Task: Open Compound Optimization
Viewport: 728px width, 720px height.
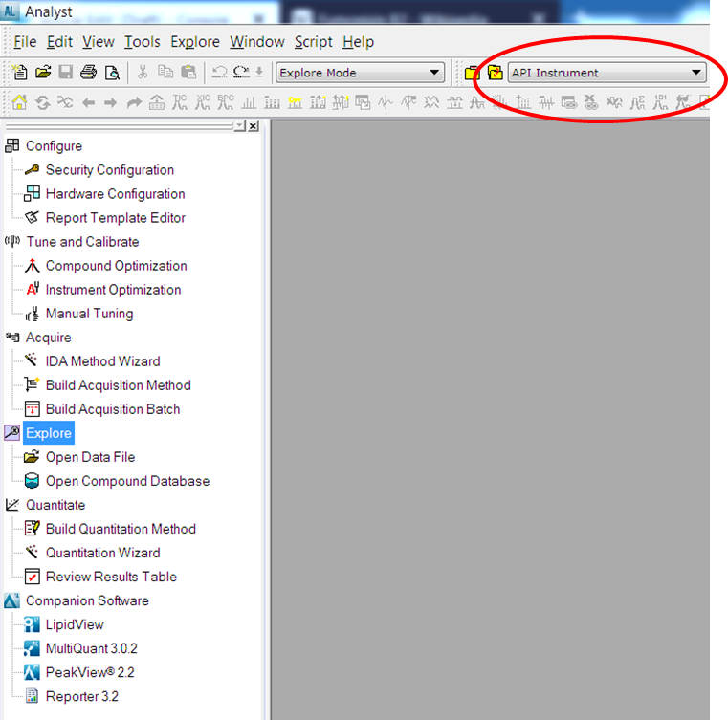Action: click(x=116, y=266)
